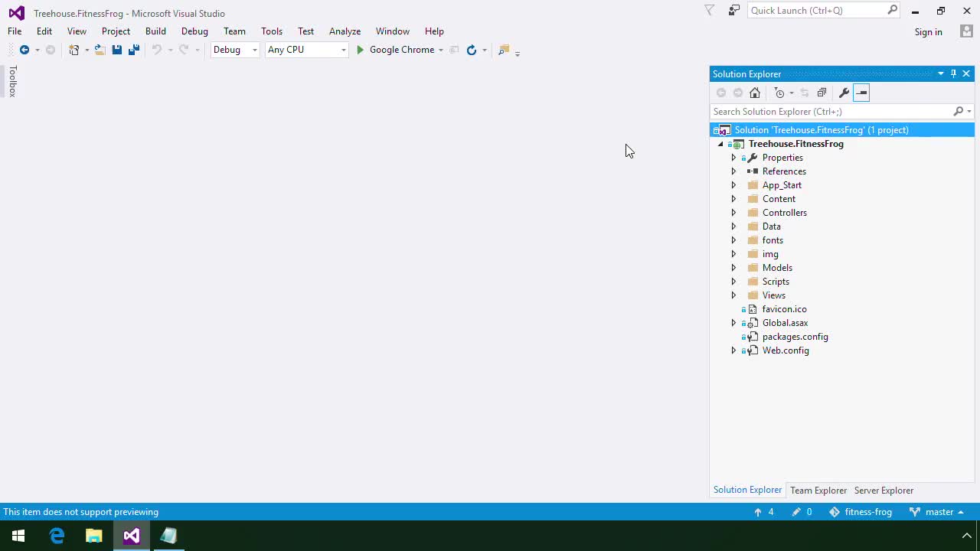The width and height of the screenshot is (980, 551).
Task: Click the Home icon in Solution Explorer
Action: coord(754,93)
